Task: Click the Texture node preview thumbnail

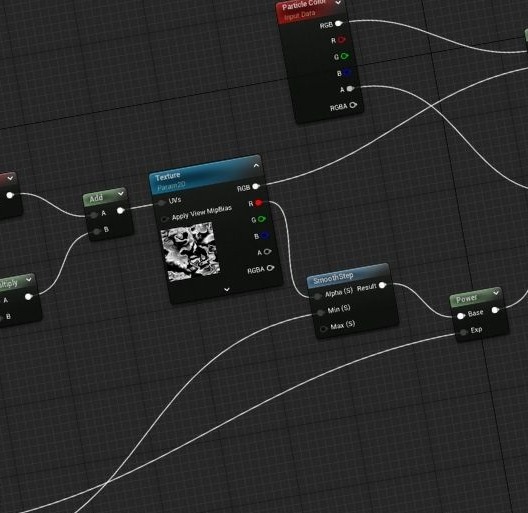Action: point(191,251)
